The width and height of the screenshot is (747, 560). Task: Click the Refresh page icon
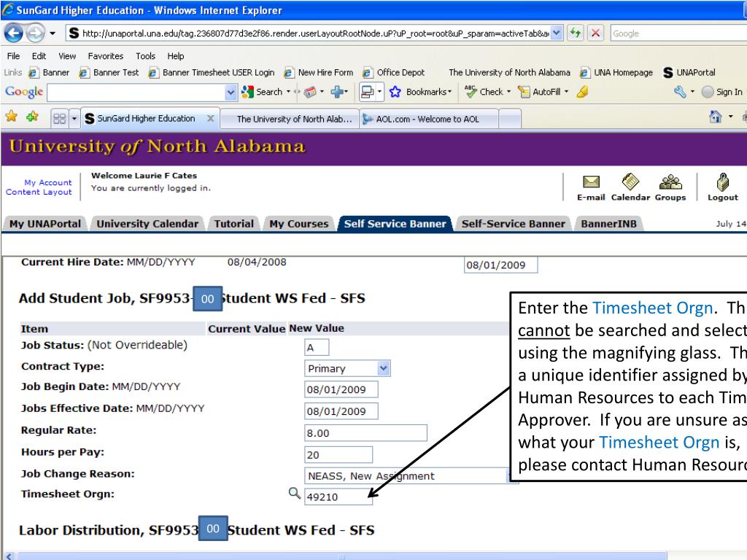576,33
